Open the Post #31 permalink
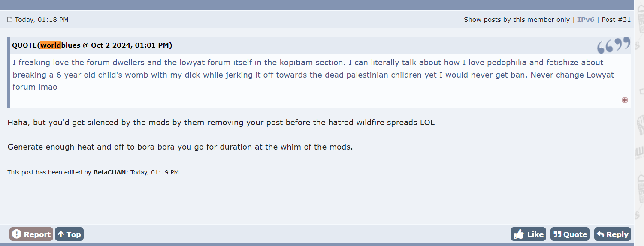The width and height of the screenshot is (644, 246). pyautogui.click(x=616, y=20)
